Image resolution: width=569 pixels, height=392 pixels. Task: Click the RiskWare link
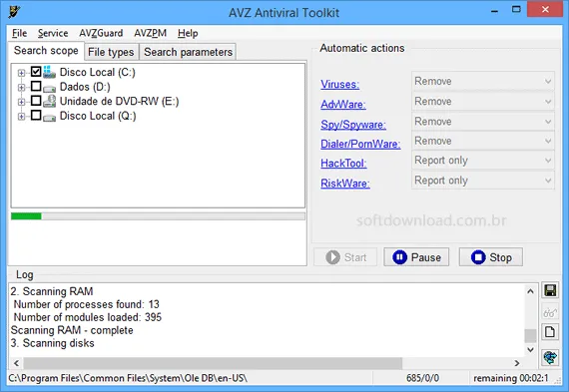click(345, 184)
